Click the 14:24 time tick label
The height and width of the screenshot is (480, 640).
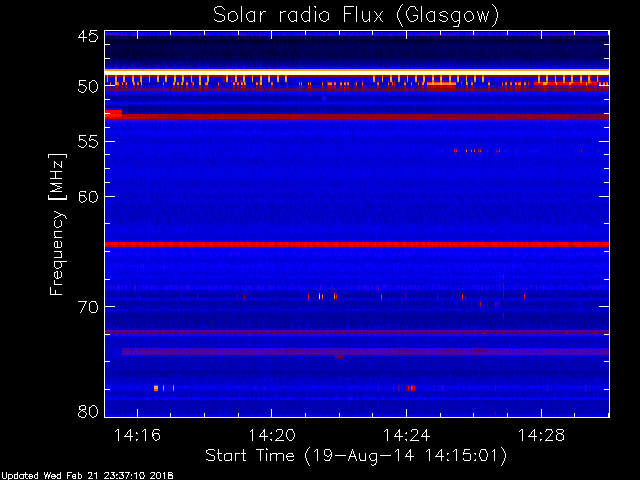407,435
